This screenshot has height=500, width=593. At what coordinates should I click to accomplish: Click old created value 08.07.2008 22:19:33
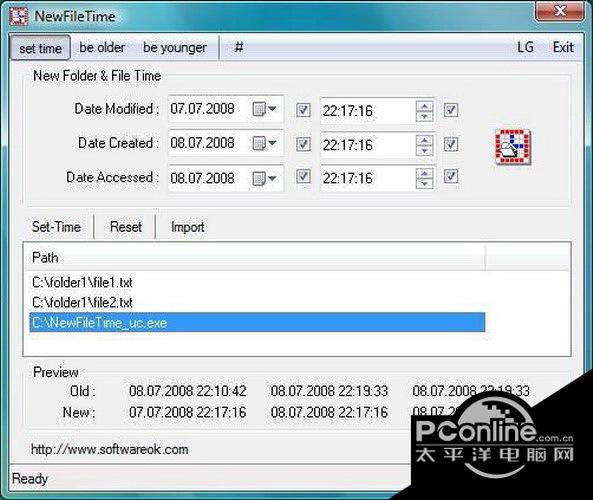pyautogui.click(x=329, y=391)
